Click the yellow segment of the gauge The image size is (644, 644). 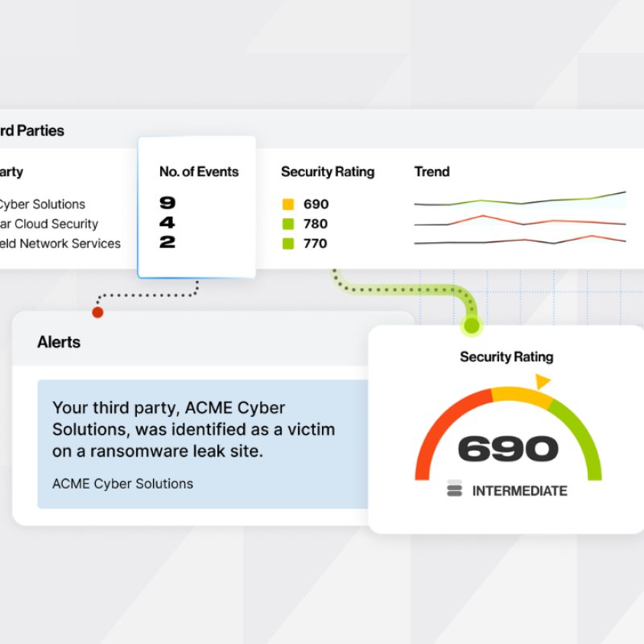coord(521,394)
